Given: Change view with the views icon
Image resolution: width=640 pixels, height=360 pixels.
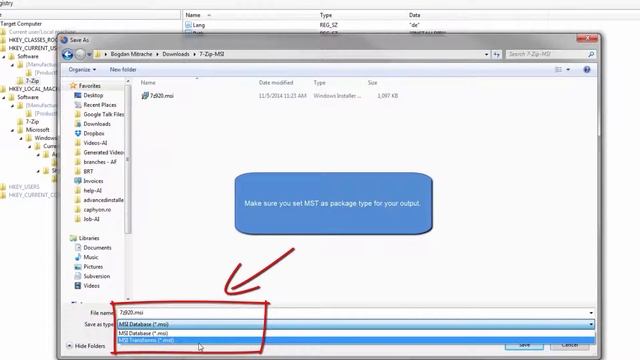Looking at the screenshot, I should point(558,70).
